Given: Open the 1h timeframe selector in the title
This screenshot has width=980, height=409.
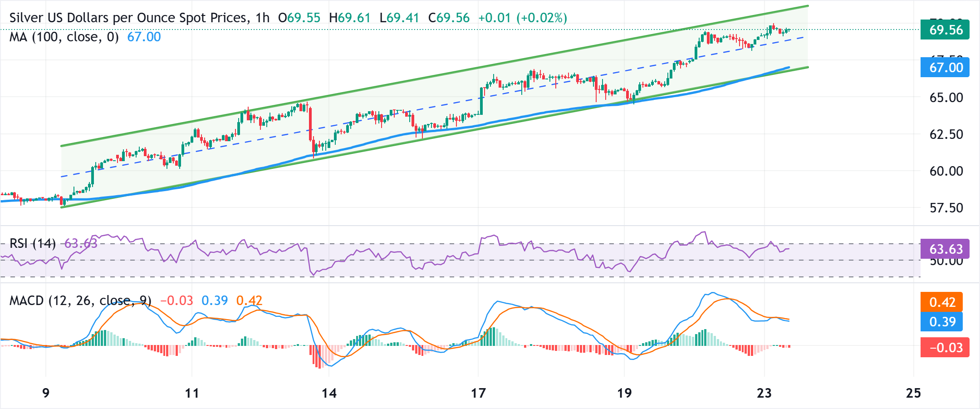Looking at the screenshot, I should click(x=263, y=18).
